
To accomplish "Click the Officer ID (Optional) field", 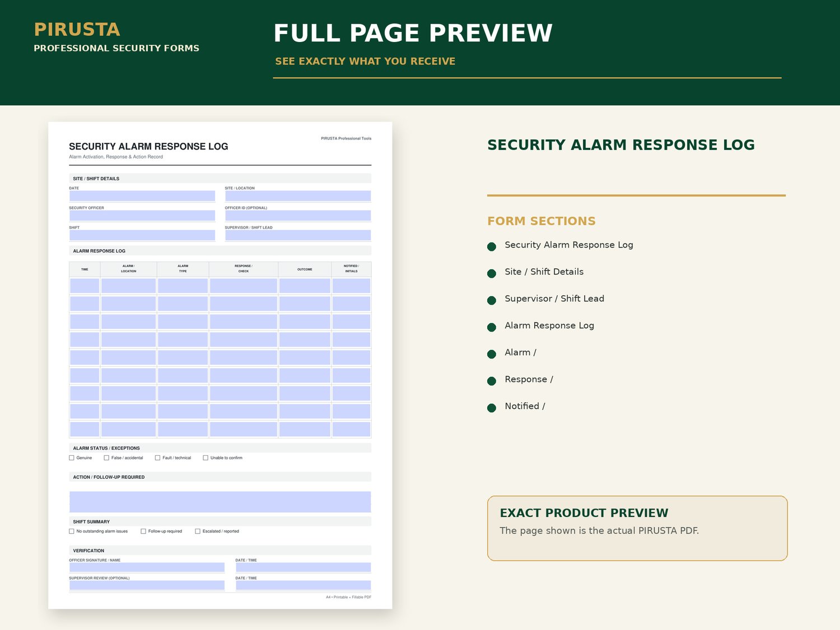I will (298, 216).
